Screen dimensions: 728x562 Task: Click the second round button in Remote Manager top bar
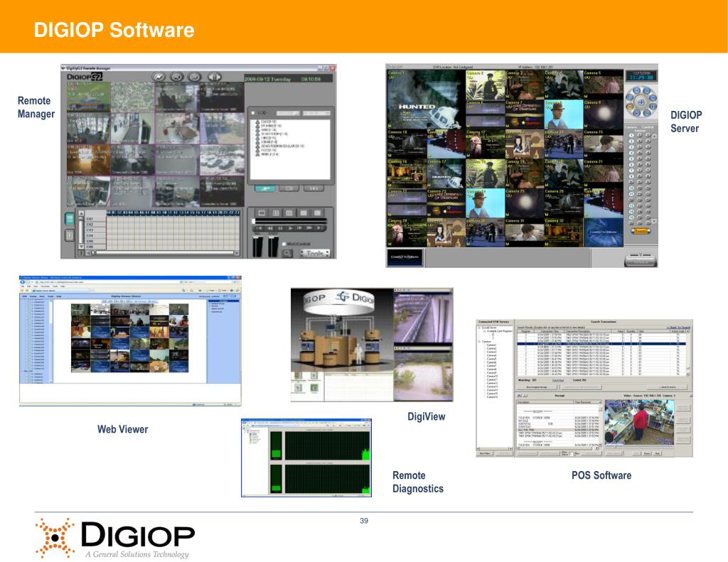(177, 77)
